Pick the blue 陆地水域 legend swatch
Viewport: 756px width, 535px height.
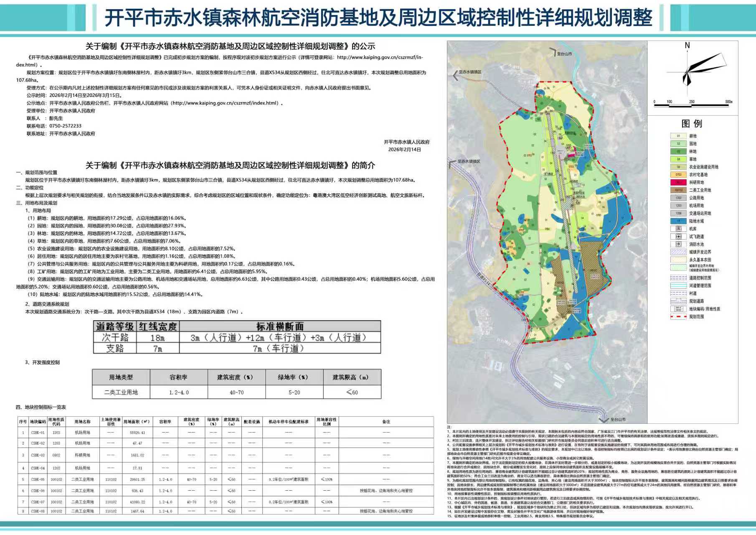(x=678, y=221)
